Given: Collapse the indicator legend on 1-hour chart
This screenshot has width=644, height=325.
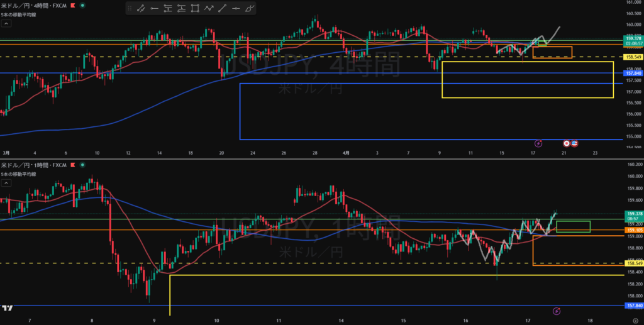Looking at the screenshot, I should [6, 182].
